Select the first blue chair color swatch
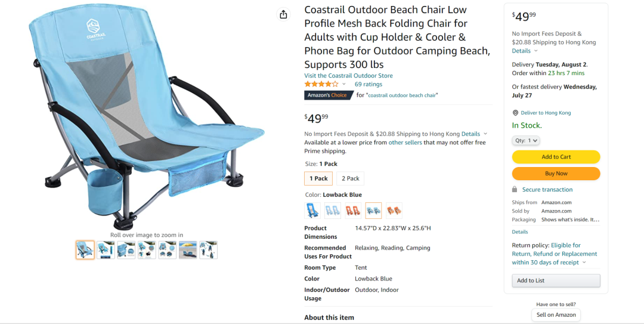The height and width of the screenshot is (324, 644). (x=312, y=210)
